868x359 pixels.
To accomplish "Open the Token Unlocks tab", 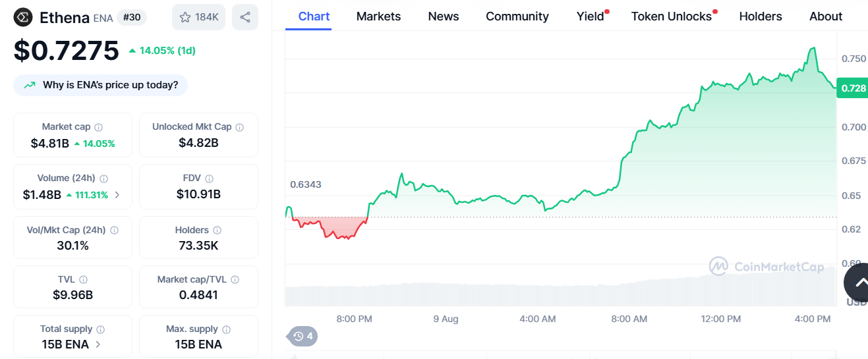I will pyautogui.click(x=672, y=16).
